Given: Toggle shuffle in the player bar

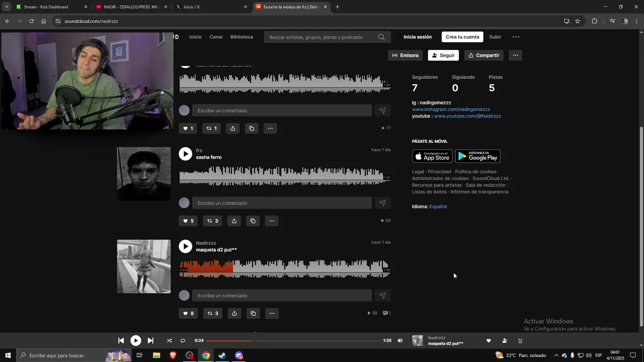Looking at the screenshot, I should click(x=169, y=340).
